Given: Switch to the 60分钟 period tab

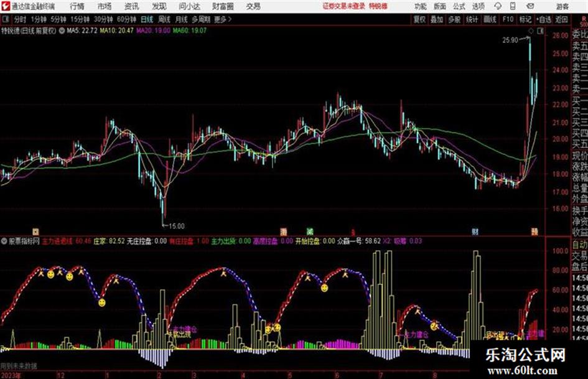Looking at the screenshot, I should coord(126,19).
